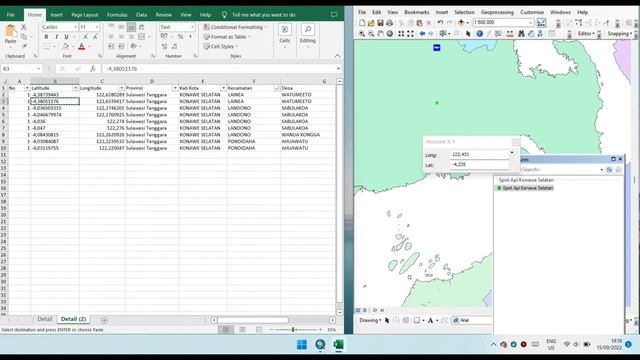640x360 pixels.
Task: Click ArcMap Undo arrow icon
Action: pyautogui.click(x=440, y=23)
